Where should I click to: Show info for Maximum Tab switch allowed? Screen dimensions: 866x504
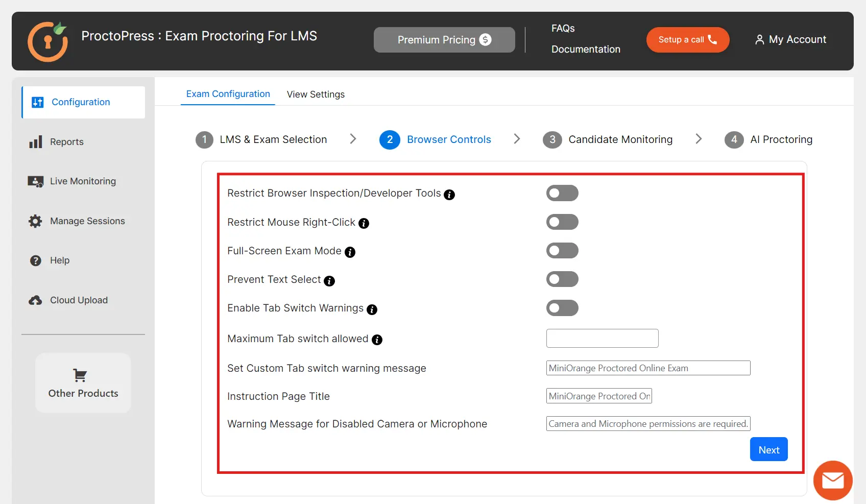click(x=377, y=340)
